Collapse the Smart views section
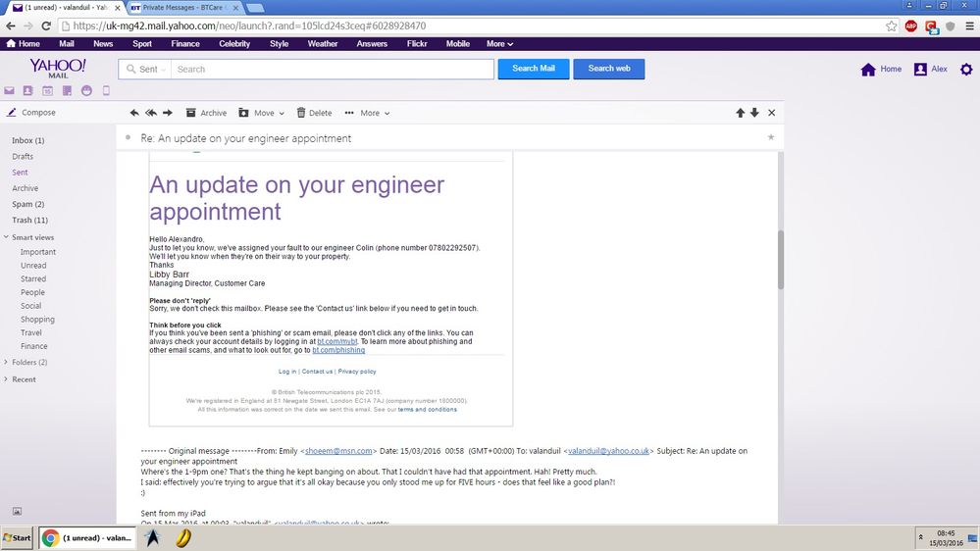The height and width of the screenshot is (551, 980). click(6, 237)
